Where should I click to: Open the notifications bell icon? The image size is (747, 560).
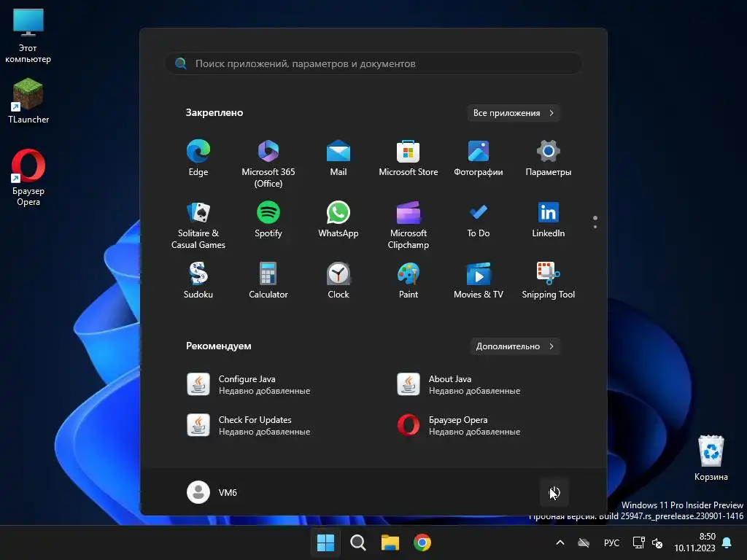pos(727,542)
